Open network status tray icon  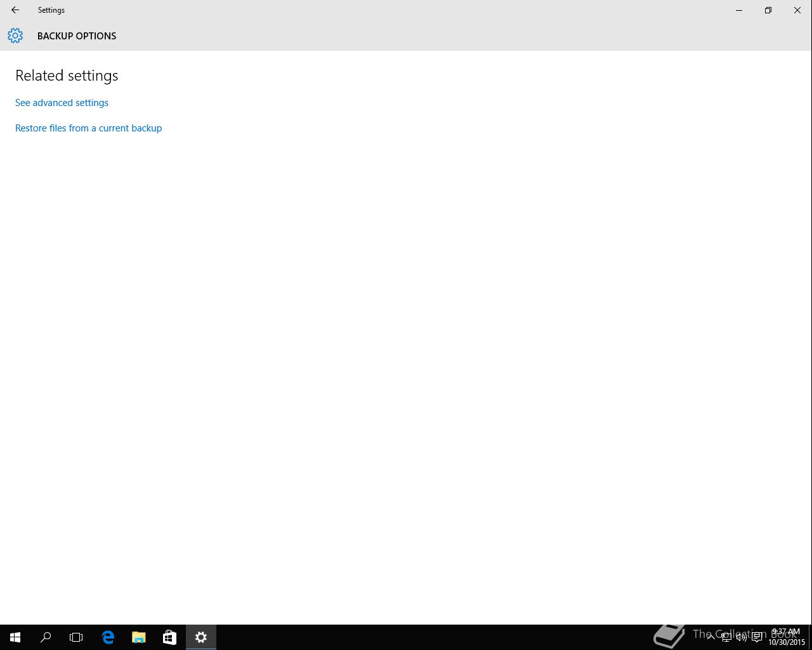726,637
